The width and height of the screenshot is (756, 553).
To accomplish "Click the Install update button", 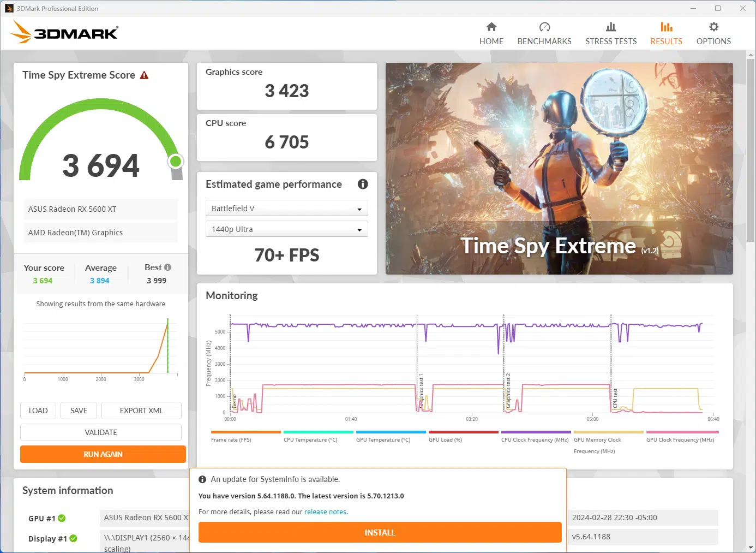I will tap(380, 532).
